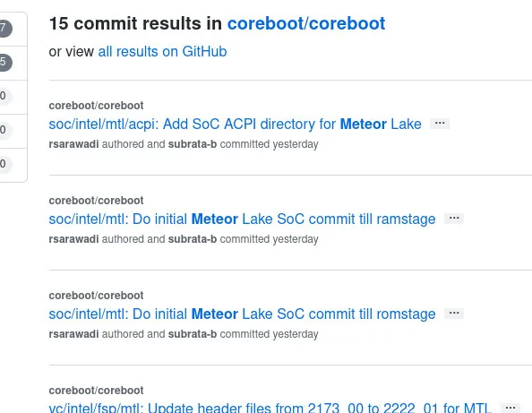Select sidebar filter with count badge 7
The image size is (532, 413).
(x=13, y=29)
